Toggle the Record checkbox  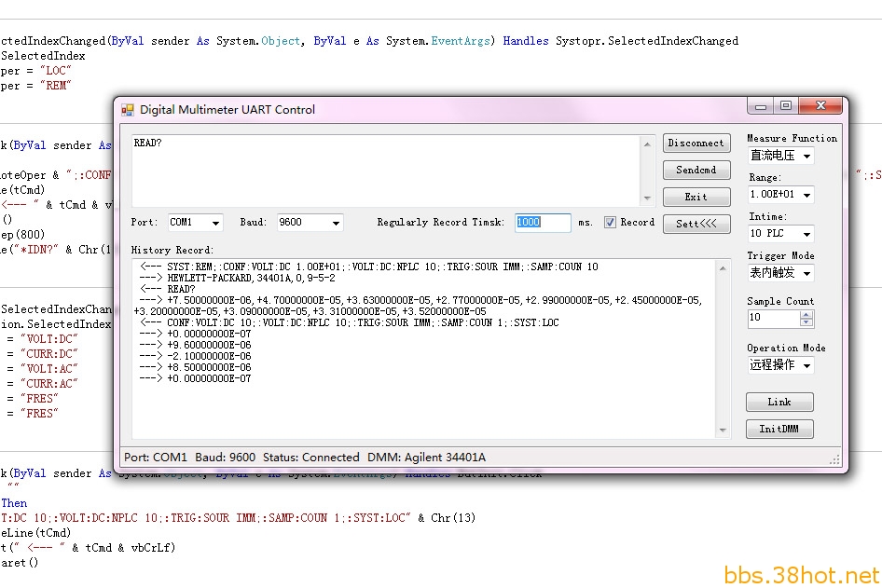coord(610,223)
